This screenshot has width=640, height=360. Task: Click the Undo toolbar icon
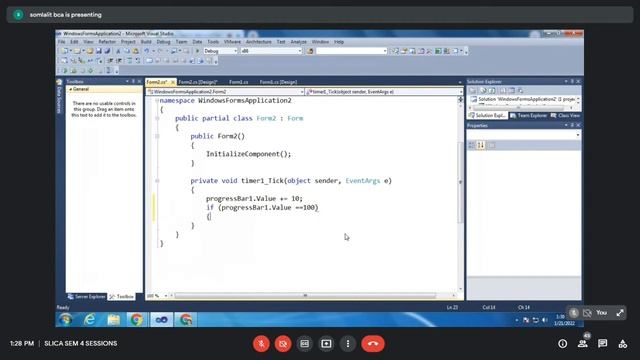click(147, 51)
